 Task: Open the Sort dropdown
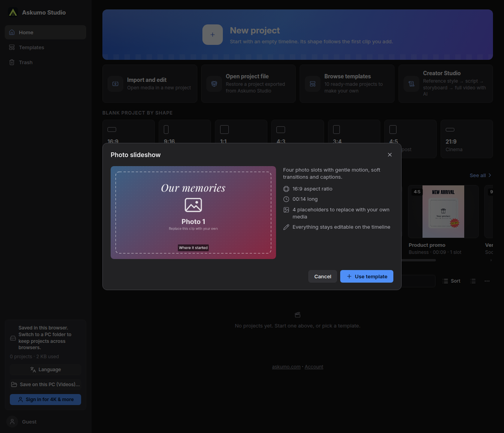[452, 281]
